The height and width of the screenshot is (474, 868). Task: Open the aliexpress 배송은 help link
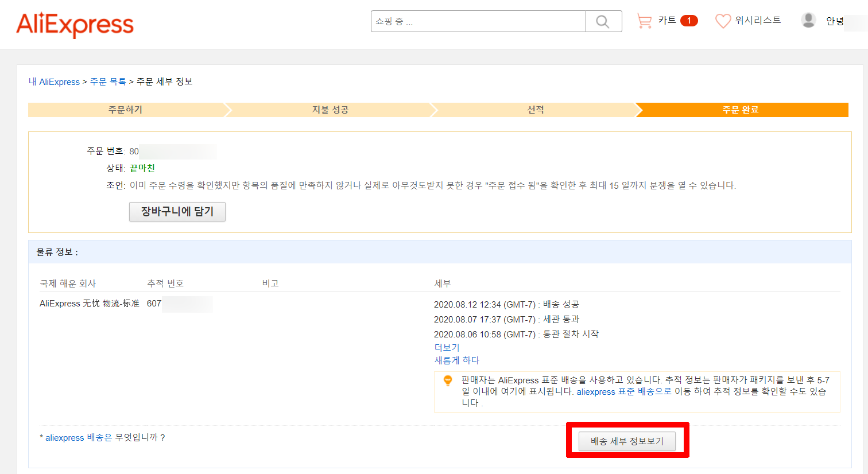(x=79, y=438)
